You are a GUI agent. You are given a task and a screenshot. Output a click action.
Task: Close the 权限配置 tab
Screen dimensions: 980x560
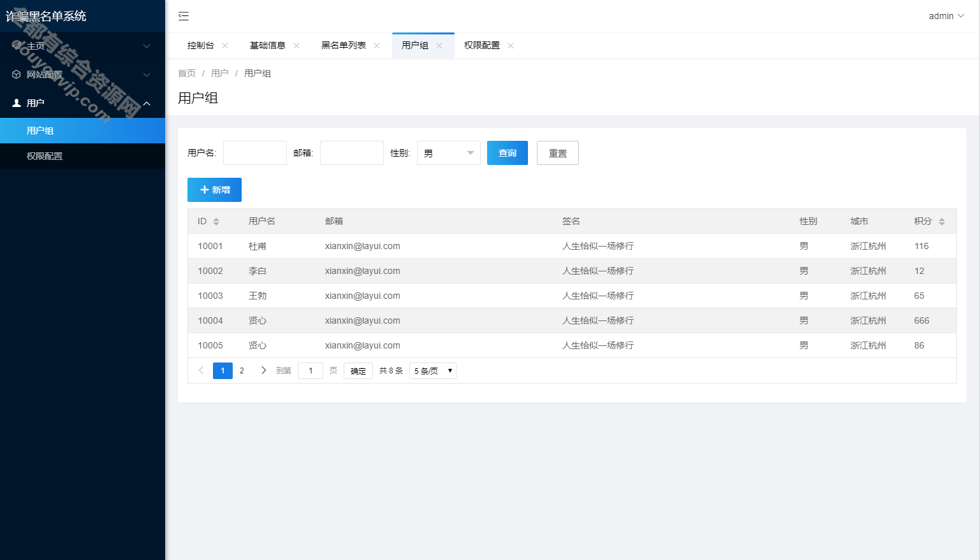tap(511, 46)
